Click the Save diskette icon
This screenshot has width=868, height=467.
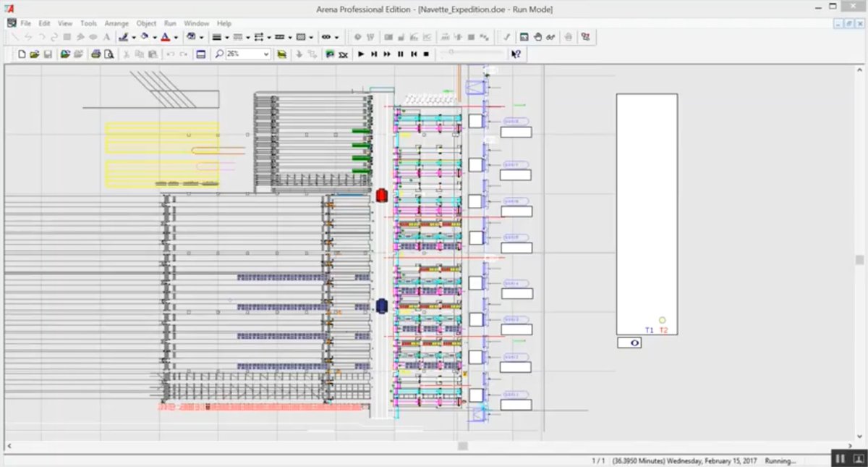coord(47,54)
